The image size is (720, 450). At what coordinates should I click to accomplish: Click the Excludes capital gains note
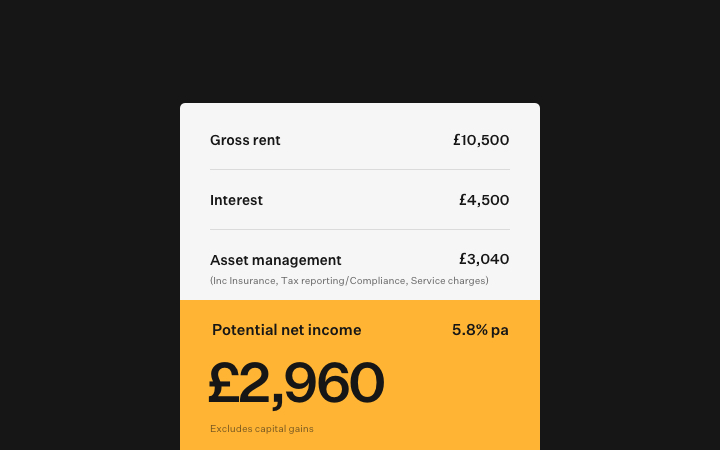[262, 429]
